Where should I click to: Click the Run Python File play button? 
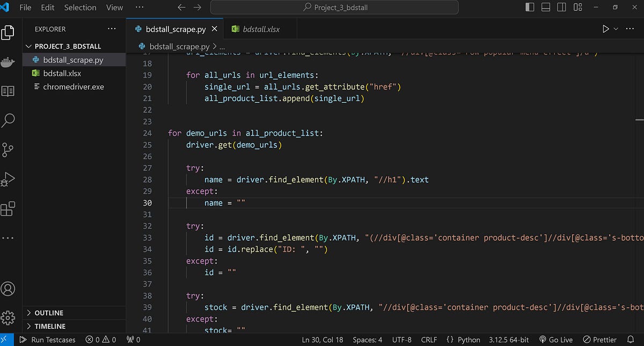pos(605,28)
